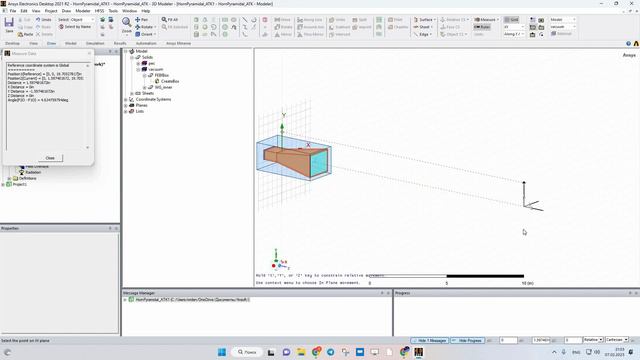Click the Edge tool in the ribbon

pyautogui.click(x=422, y=34)
